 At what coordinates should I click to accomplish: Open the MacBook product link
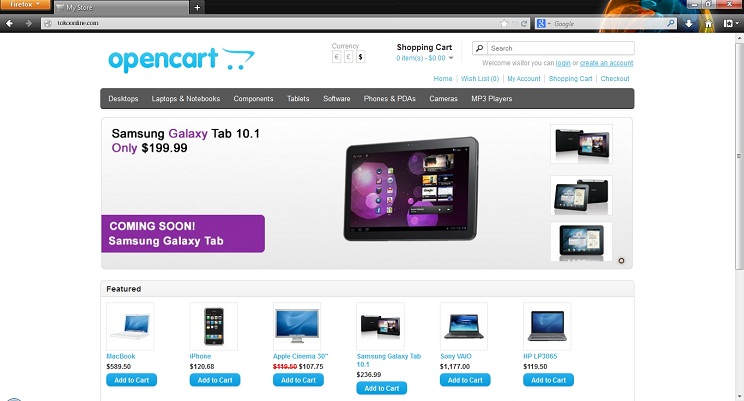(x=121, y=356)
